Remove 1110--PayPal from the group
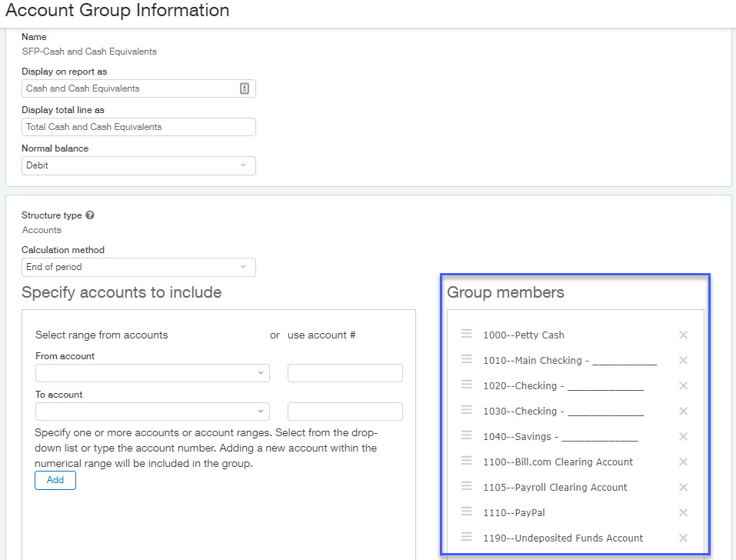The image size is (736, 560). 683,512
